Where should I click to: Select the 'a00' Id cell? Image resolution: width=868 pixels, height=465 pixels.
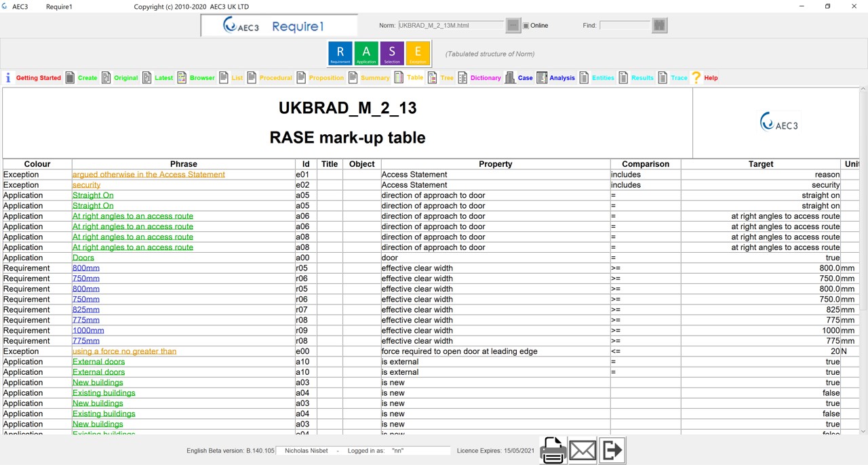click(306, 258)
